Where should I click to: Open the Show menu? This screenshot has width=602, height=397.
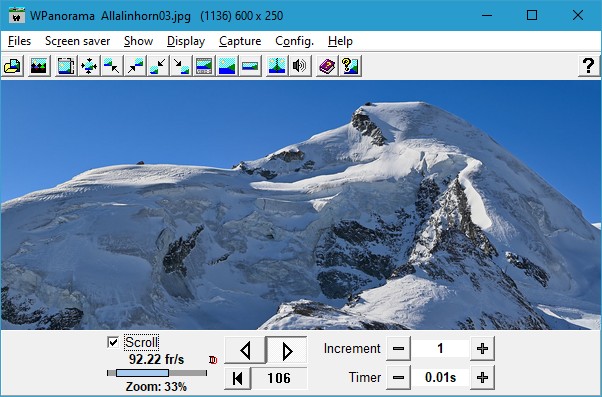[139, 41]
